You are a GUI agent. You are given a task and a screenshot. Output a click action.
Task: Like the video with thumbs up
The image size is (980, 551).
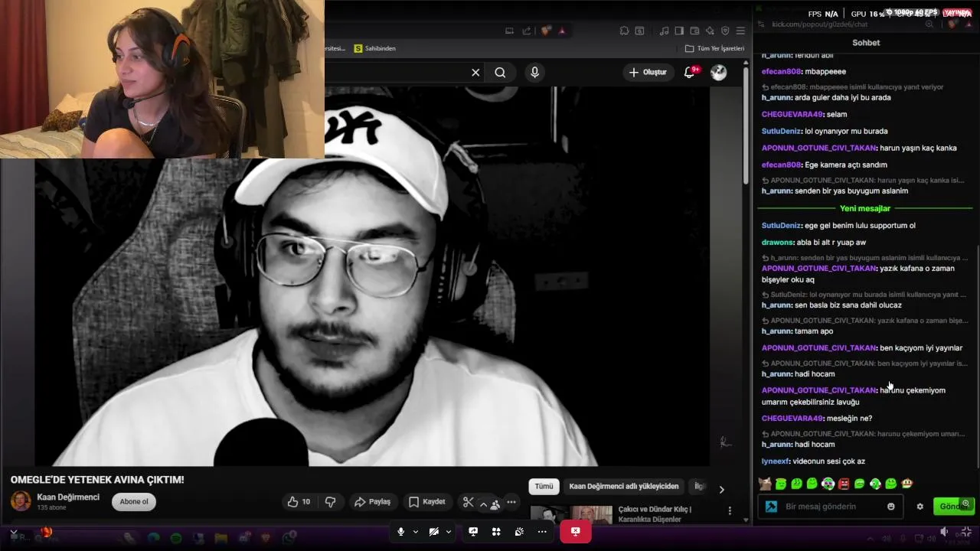click(298, 502)
